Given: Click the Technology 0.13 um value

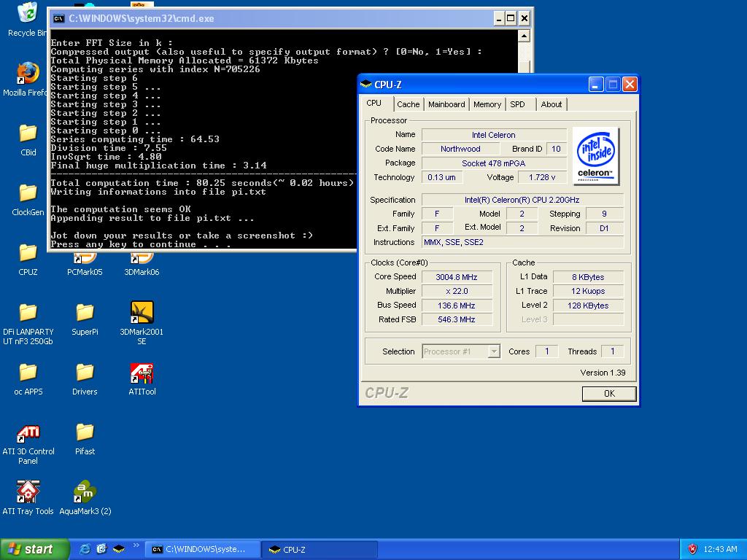Looking at the screenshot, I should (x=442, y=177).
